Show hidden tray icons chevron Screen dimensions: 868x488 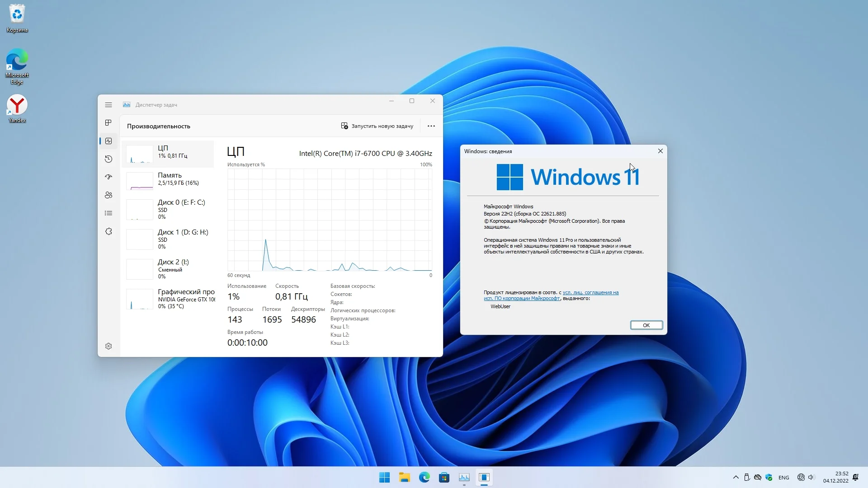[x=736, y=477]
